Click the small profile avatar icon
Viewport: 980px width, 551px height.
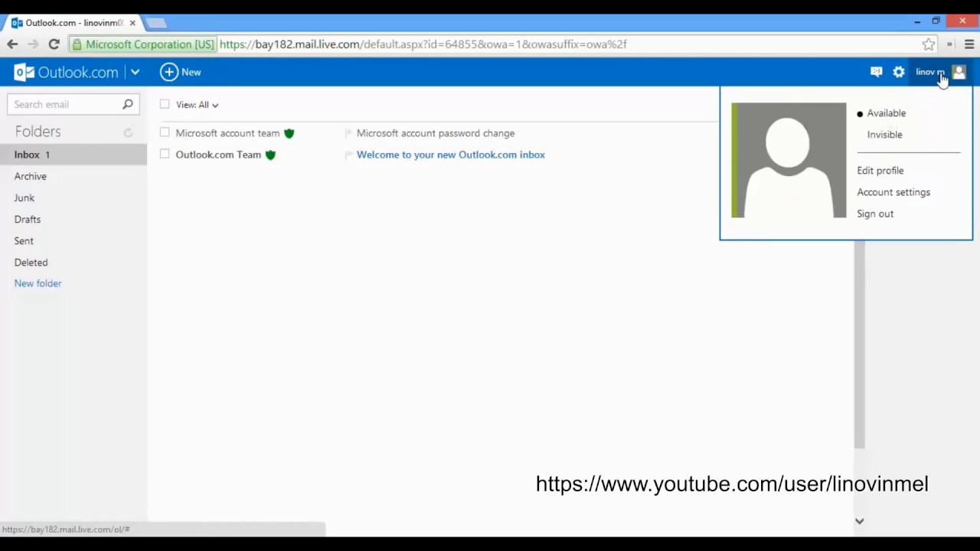(959, 72)
